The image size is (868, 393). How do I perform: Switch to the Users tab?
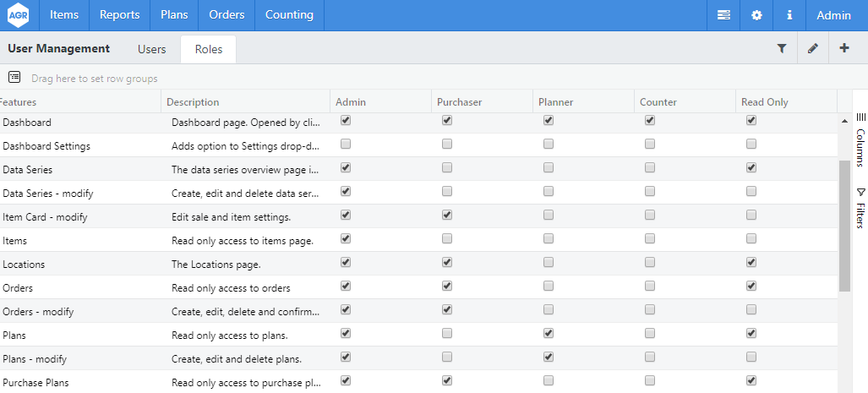click(152, 49)
